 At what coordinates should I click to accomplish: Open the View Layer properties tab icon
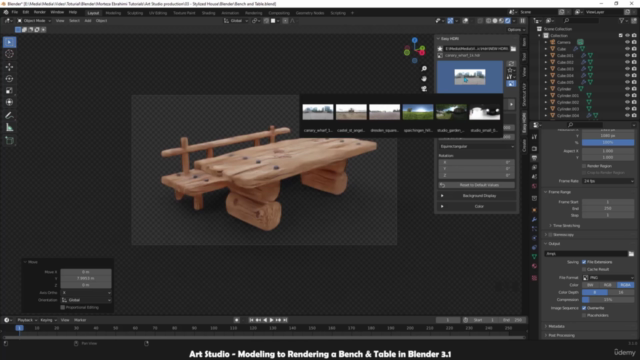[x=534, y=167]
